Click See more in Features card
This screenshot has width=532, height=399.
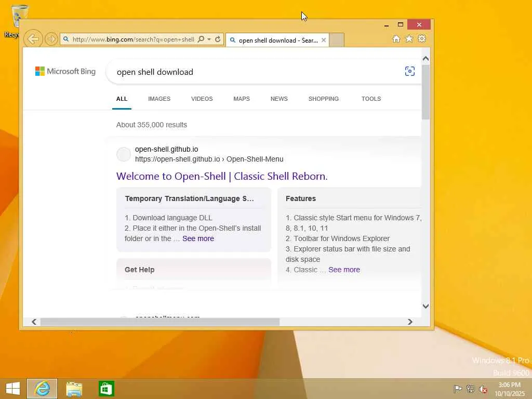coord(344,270)
